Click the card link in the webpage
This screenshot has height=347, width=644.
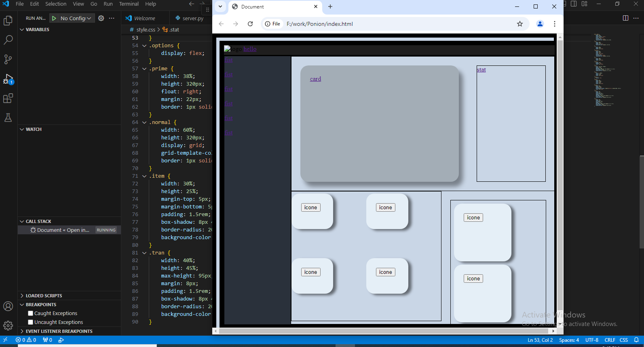[315, 79]
